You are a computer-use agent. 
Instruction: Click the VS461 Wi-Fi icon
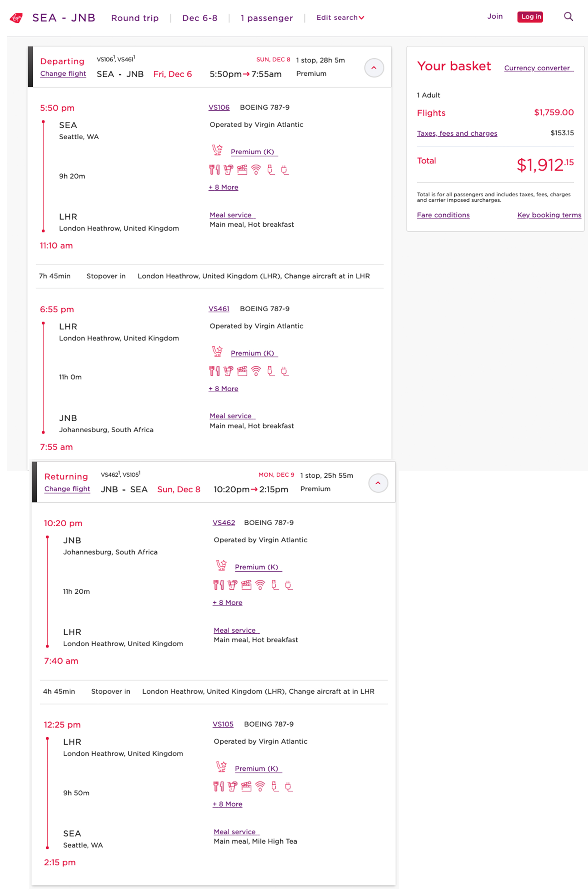point(256,371)
